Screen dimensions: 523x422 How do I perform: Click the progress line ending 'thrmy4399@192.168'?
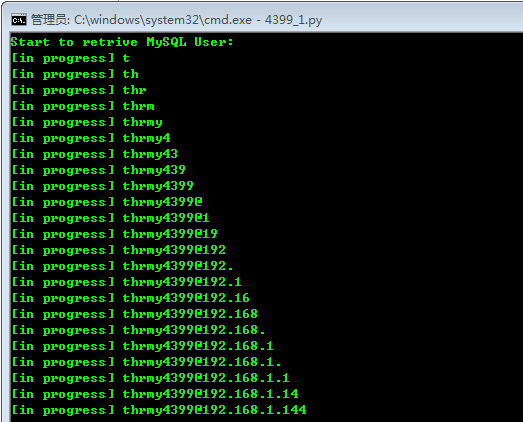pyautogui.click(x=134, y=314)
